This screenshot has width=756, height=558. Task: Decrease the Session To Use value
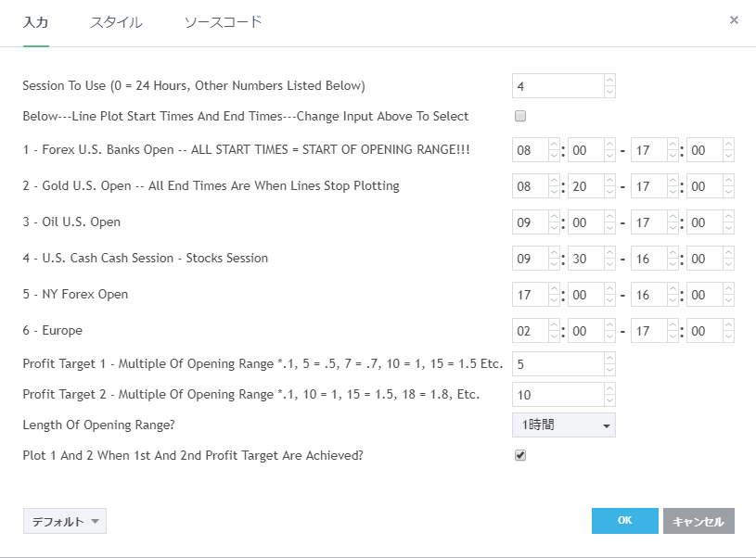(609, 91)
